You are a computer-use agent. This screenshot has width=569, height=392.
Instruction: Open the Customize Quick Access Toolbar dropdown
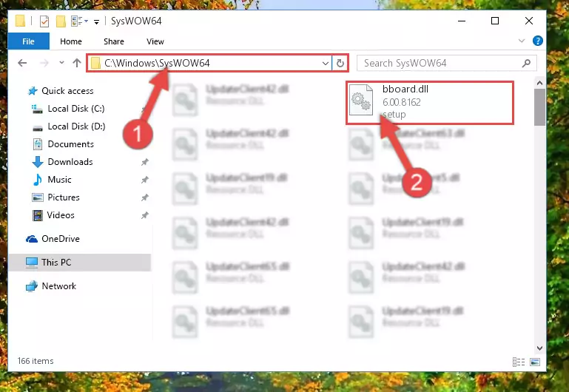(96, 21)
